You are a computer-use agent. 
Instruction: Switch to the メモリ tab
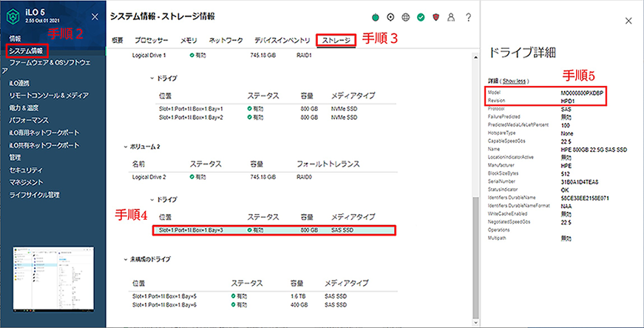pyautogui.click(x=189, y=40)
